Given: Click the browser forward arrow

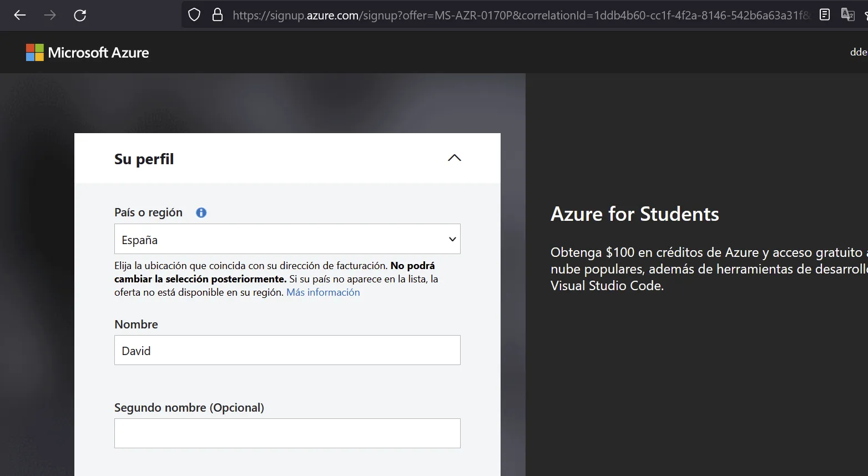Looking at the screenshot, I should 50,15.
